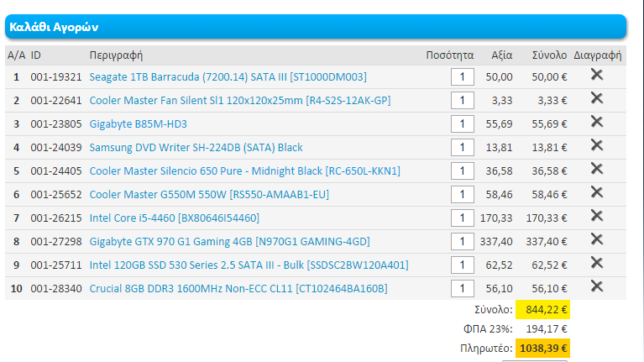The height and width of the screenshot is (362, 644).
Task: Remove Gigabyte B85M-HD3 via its X icon
Action: [597, 122]
